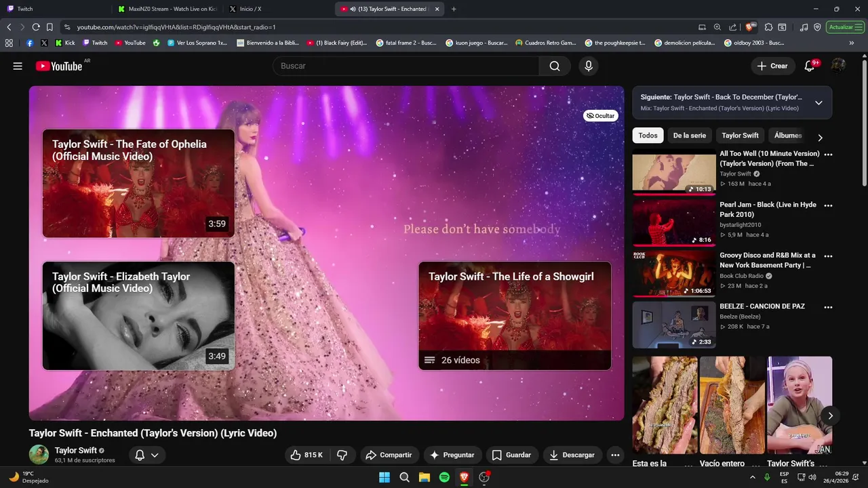Open more actions three-dot menu under video
The height and width of the screenshot is (488, 868).
click(615, 455)
